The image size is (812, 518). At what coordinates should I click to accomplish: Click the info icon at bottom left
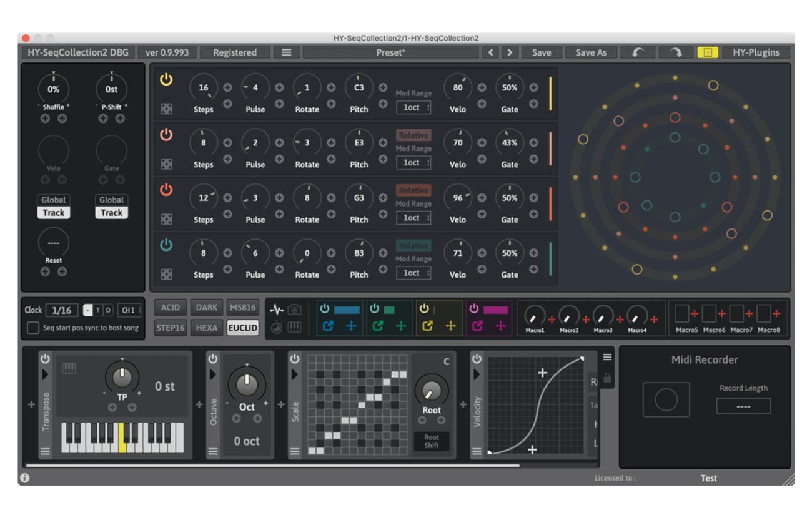pyautogui.click(x=24, y=478)
